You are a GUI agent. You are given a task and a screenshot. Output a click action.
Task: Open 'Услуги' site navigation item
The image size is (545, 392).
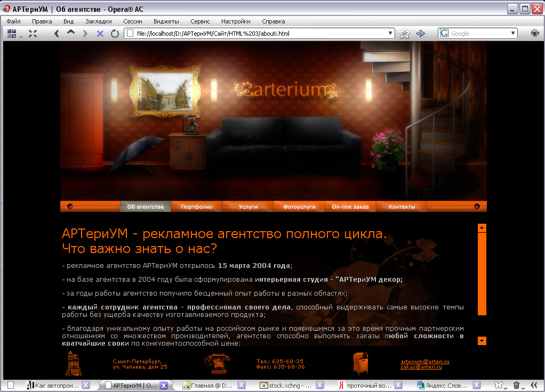[x=248, y=207]
